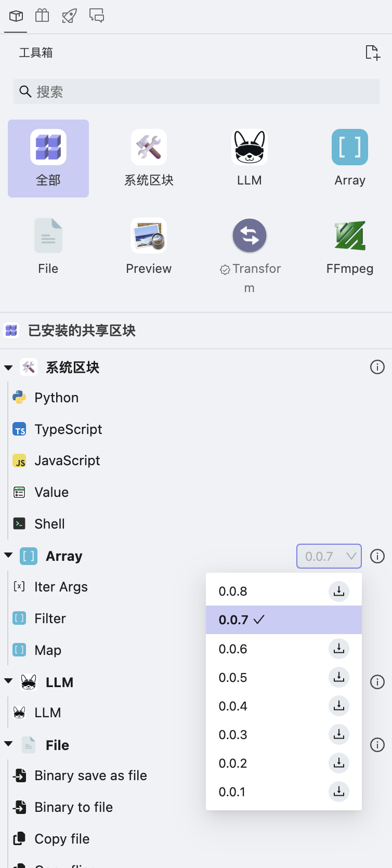The height and width of the screenshot is (868, 392).
Task: Open the Python block item
Action: 56,398
